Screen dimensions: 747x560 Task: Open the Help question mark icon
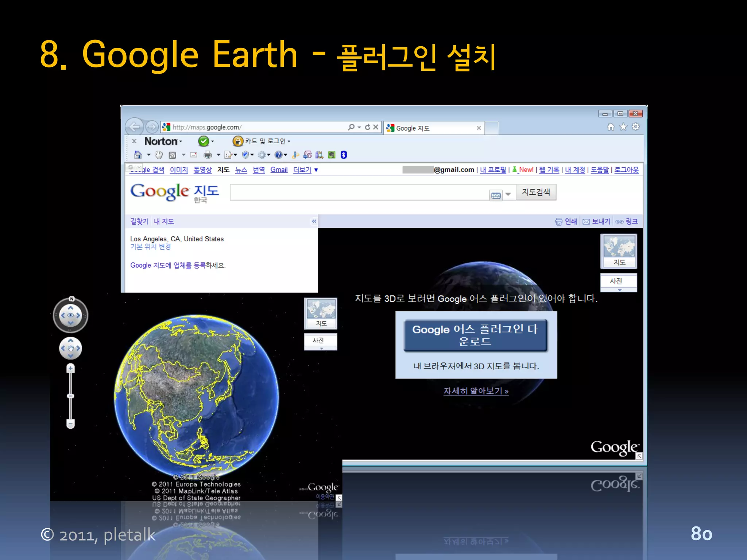pyautogui.click(x=279, y=155)
